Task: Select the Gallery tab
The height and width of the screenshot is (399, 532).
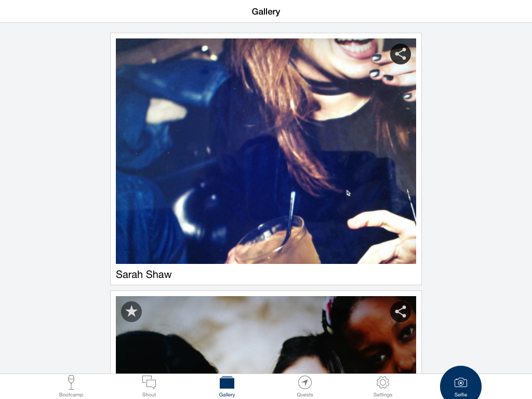Action: pos(227,387)
